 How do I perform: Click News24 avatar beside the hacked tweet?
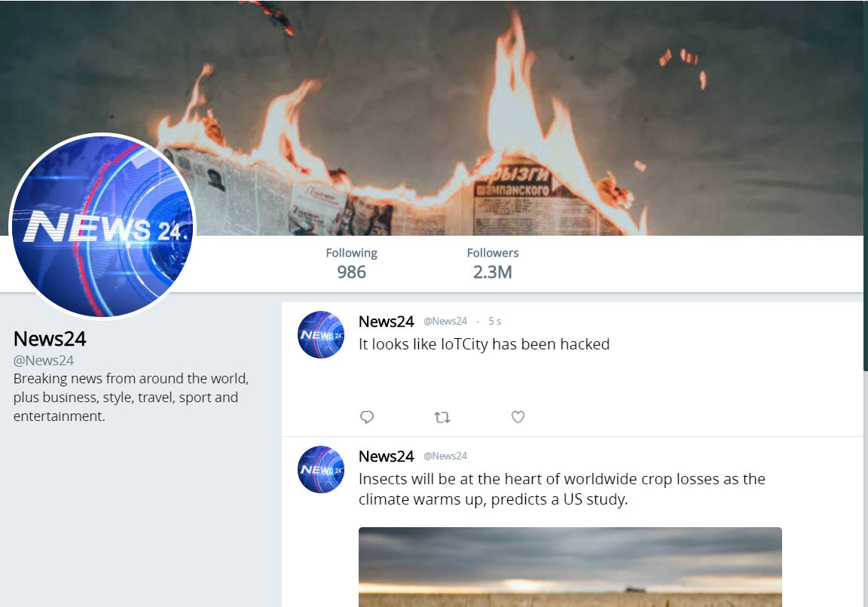pyautogui.click(x=321, y=335)
